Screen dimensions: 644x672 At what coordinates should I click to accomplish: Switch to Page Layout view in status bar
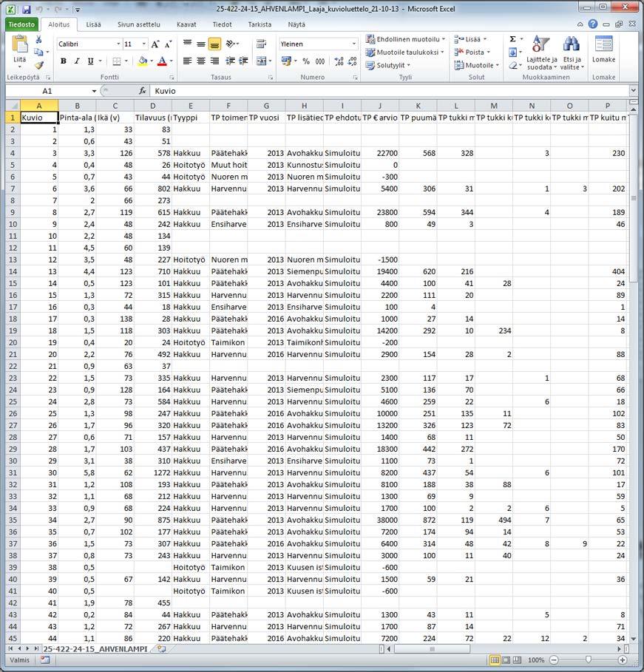[506, 660]
